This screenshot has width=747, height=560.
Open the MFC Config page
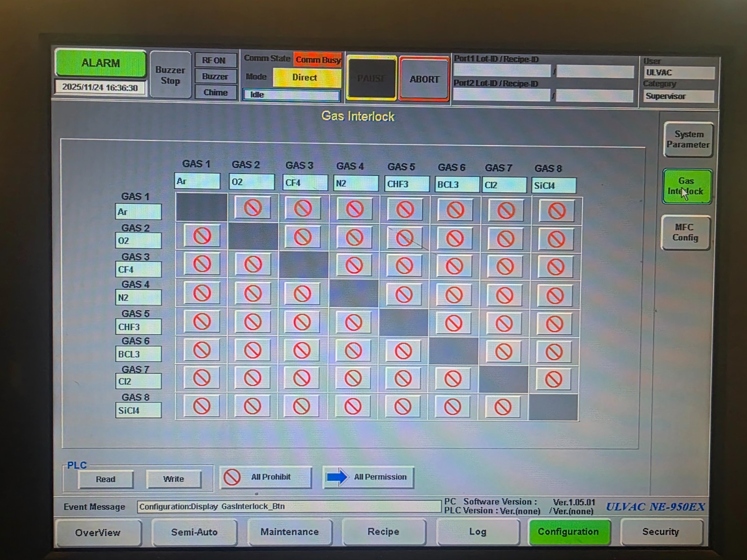(685, 232)
